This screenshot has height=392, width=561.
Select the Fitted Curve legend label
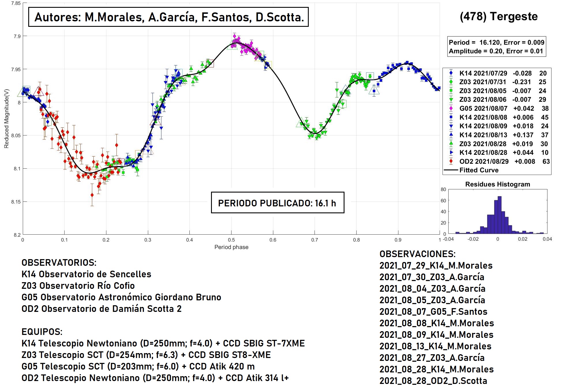click(x=479, y=170)
